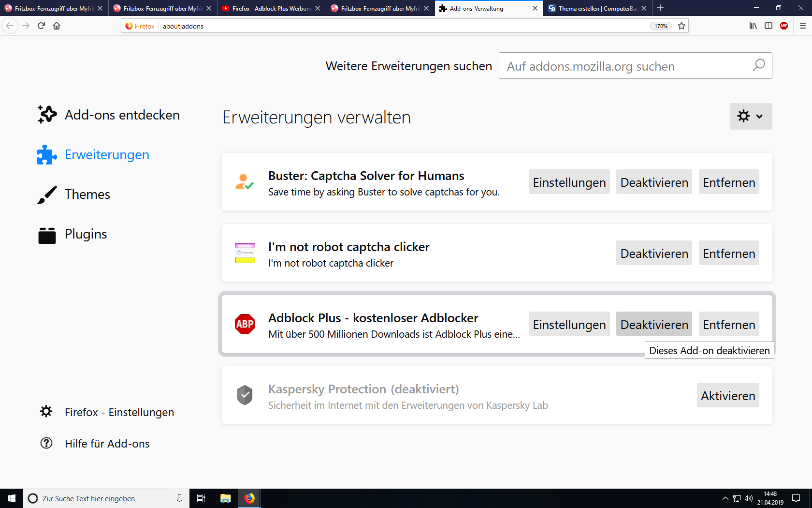This screenshot has width=812, height=508.
Task: Open the gear tools dropdown for extensions
Action: click(x=751, y=116)
